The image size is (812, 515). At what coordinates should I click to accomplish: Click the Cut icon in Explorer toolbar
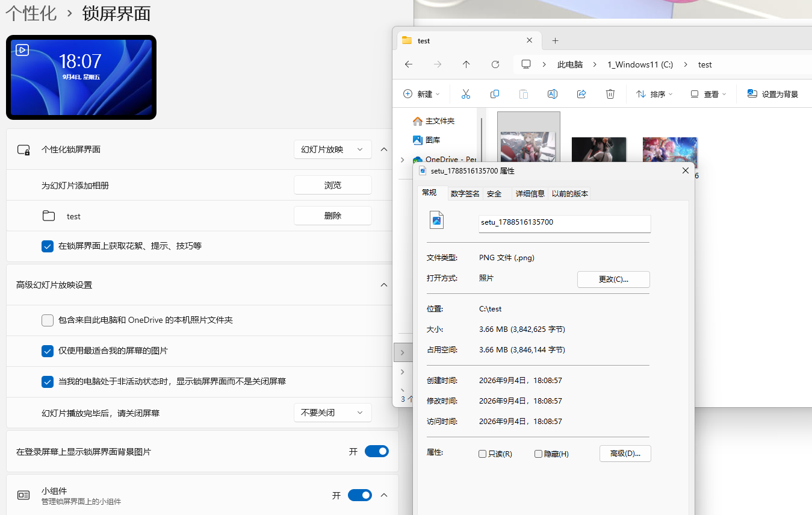pyautogui.click(x=465, y=94)
